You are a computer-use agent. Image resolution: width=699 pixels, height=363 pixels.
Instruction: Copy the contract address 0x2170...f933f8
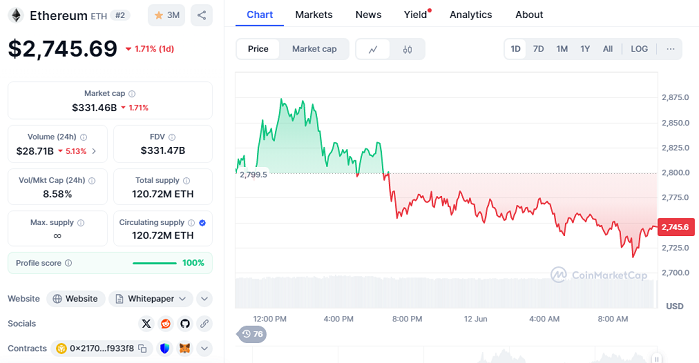pyautogui.click(x=142, y=349)
